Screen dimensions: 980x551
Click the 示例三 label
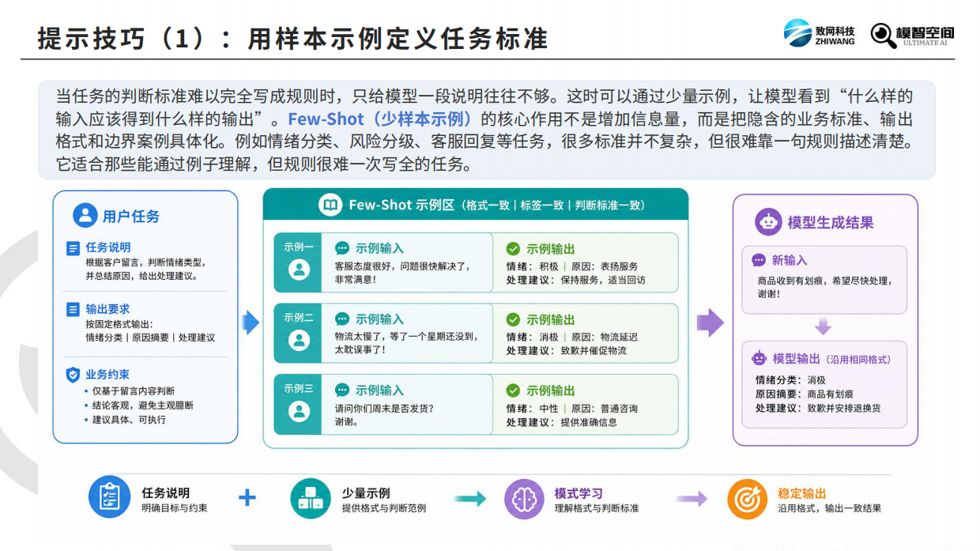click(x=299, y=389)
